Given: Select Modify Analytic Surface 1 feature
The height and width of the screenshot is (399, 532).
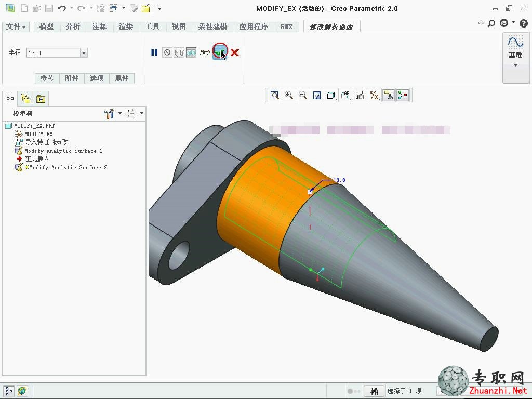Looking at the screenshot, I should click(x=63, y=151).
